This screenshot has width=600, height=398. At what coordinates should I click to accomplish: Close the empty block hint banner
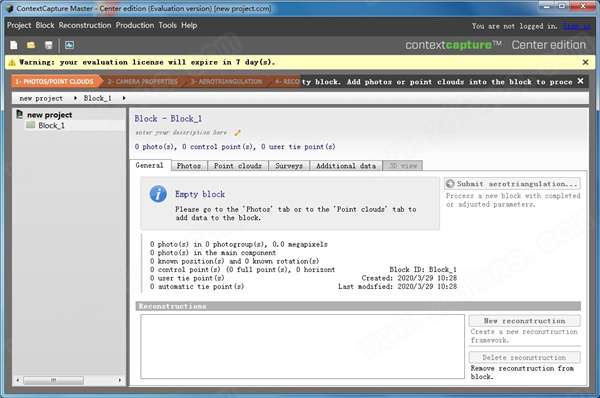click(x=580, y=81)
